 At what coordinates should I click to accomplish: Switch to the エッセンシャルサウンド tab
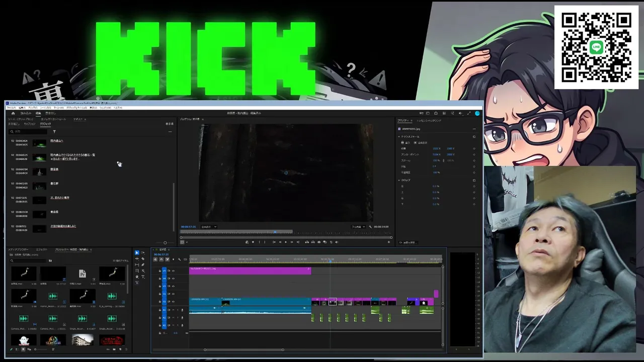[429, 121]
